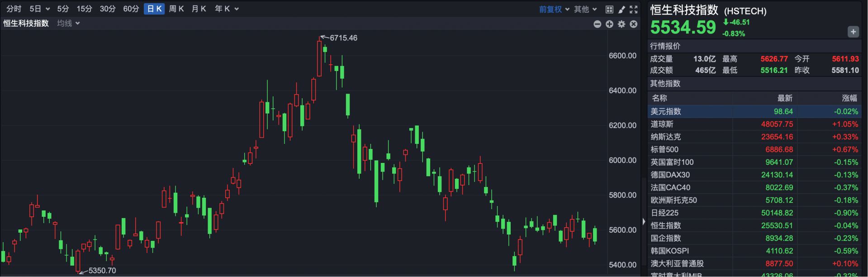Expand the 其他 dropdown menu
Screen dimensions: 868x277
tap(585, 9)
